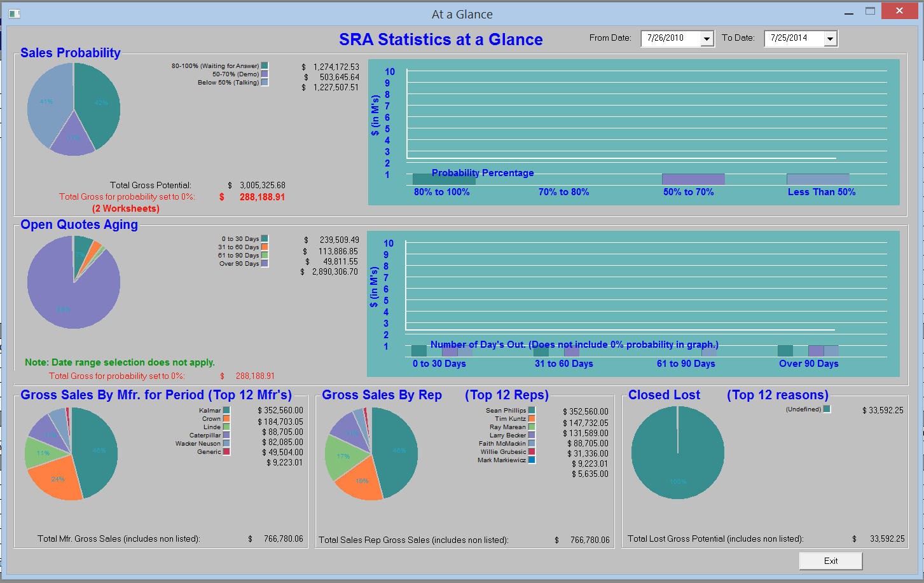Click the Kalmar legend color swatch

(x=226, y=411)
